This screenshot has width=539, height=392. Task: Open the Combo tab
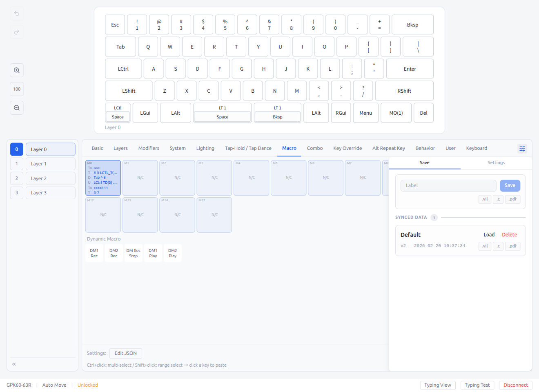point(315,148)
